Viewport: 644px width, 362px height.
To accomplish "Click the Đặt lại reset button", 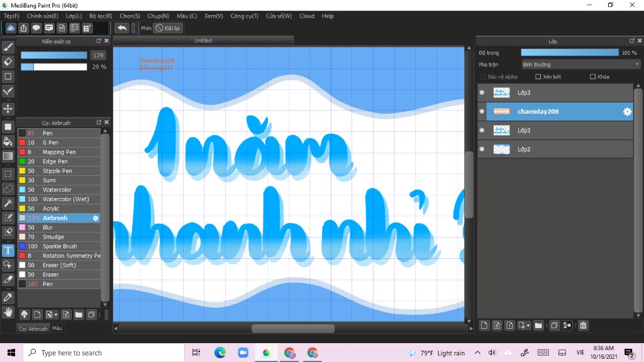I will point(168,28).
